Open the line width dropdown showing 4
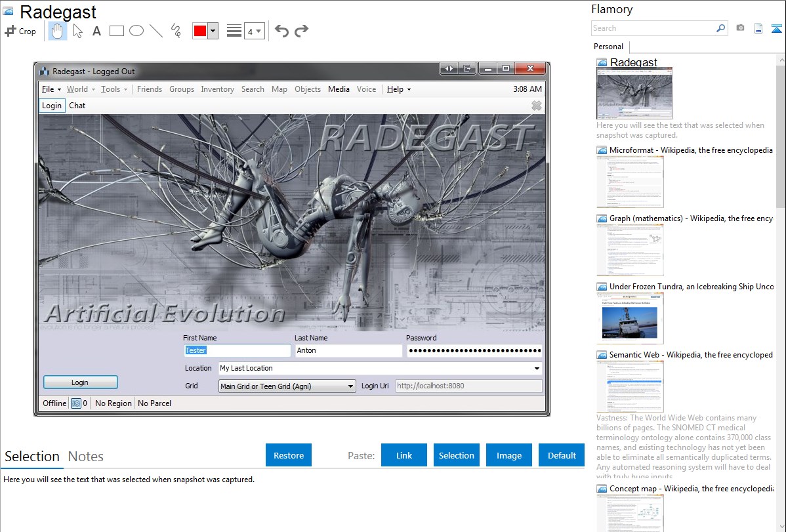Viewport: 786px width, 532px height. coord(255,31)
